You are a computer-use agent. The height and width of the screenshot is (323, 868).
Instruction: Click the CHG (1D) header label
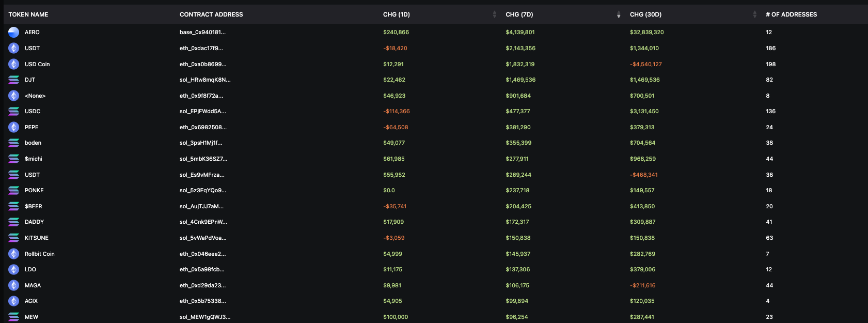(x=397, y=14)
